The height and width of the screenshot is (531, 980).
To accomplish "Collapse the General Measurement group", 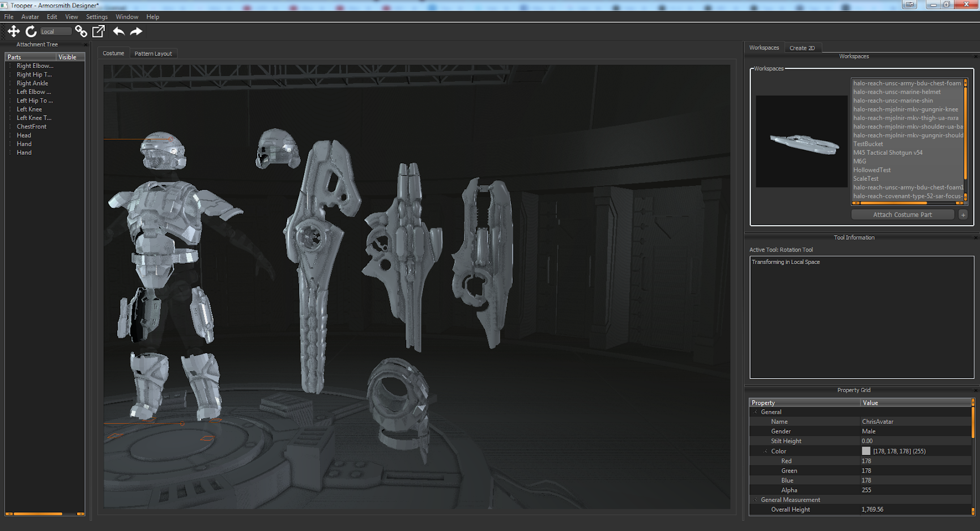I will pos(755,500).
